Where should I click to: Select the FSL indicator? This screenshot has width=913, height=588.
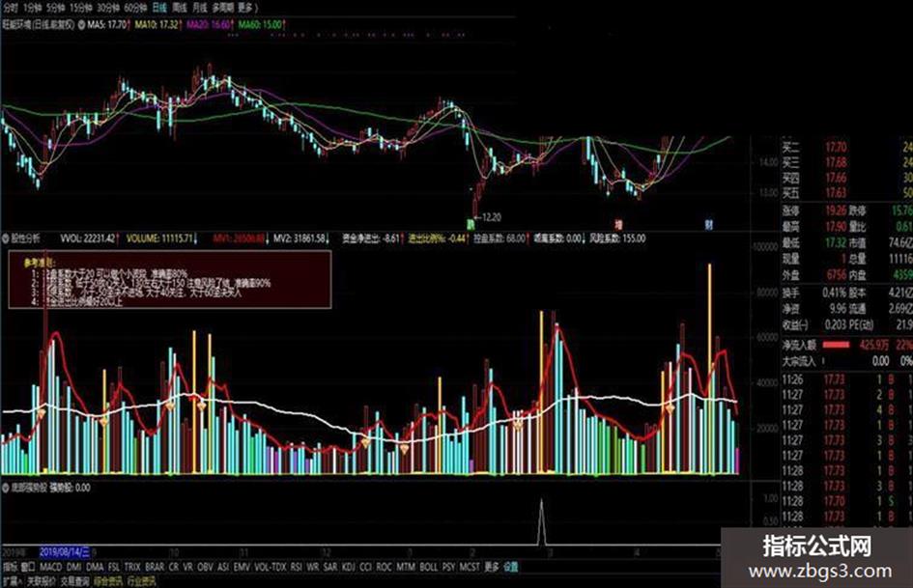tap(114, 566)
